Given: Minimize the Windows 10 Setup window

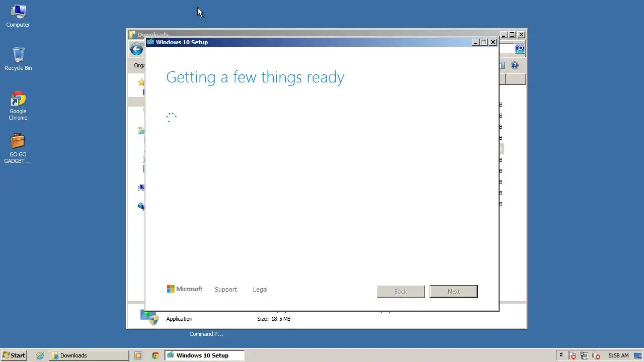Looking at the screenshot, I should [475, 42].
